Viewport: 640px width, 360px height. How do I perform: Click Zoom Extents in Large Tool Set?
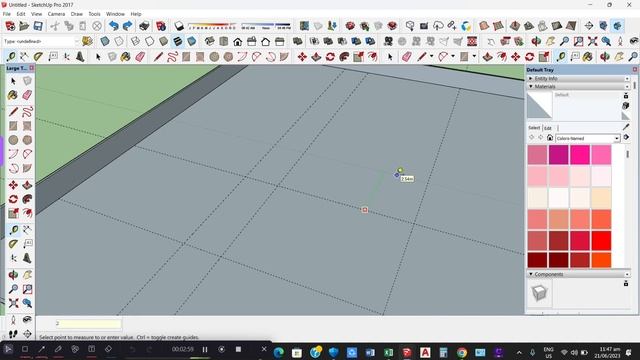[x=13, y=303]
